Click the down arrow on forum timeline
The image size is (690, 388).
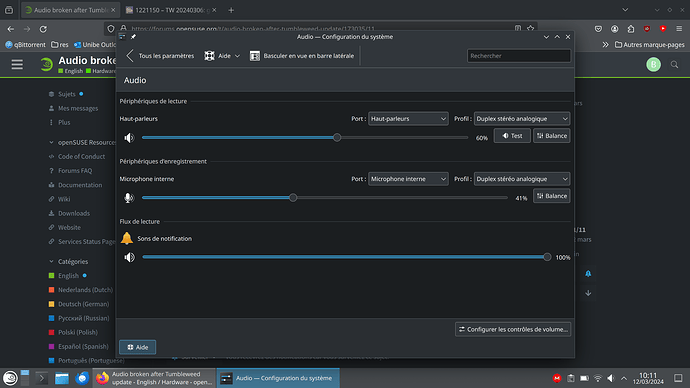click(588, 293)
